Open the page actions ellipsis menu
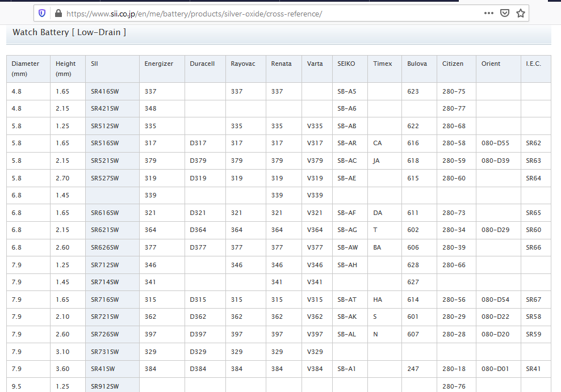Image resolution: width=561 pixels, height=392 pixels. (489, 13)
